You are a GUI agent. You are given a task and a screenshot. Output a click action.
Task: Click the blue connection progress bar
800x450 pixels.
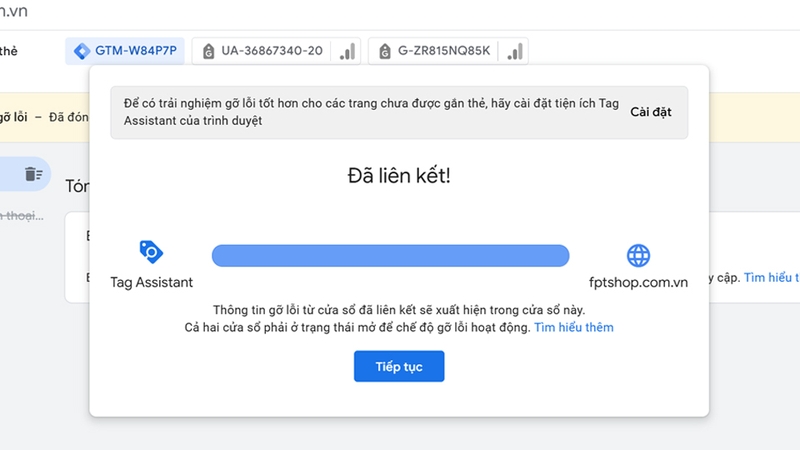(390, 256)
